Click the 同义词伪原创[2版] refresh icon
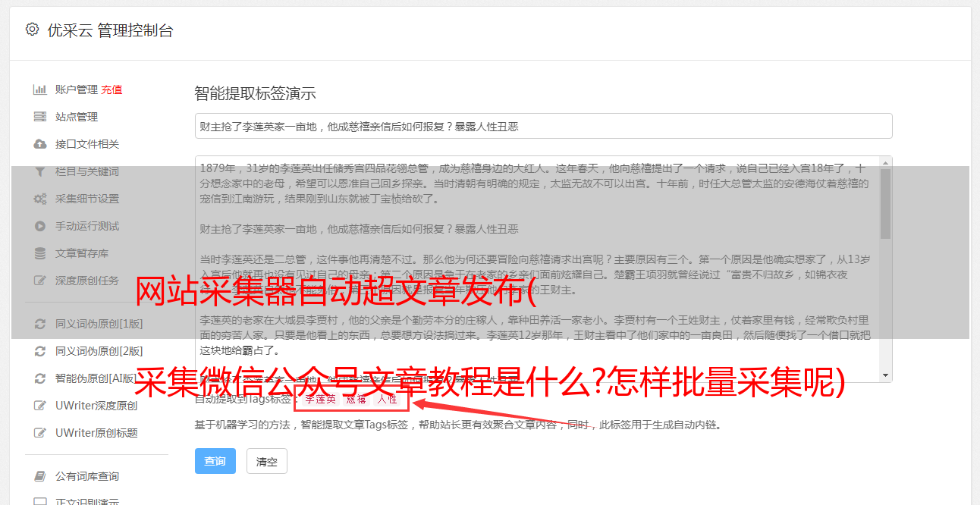The width and height of the screenshot is (980, 505). click(40, 351)
